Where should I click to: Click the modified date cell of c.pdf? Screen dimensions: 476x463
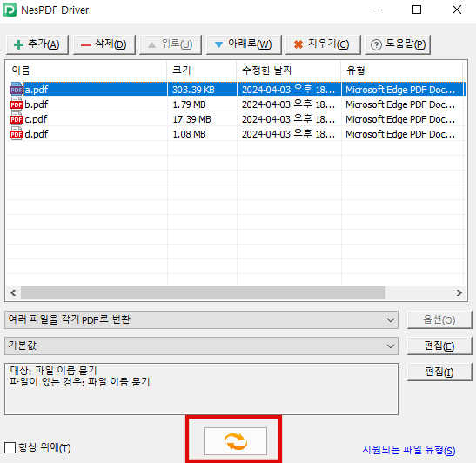[x=288, y=119]
